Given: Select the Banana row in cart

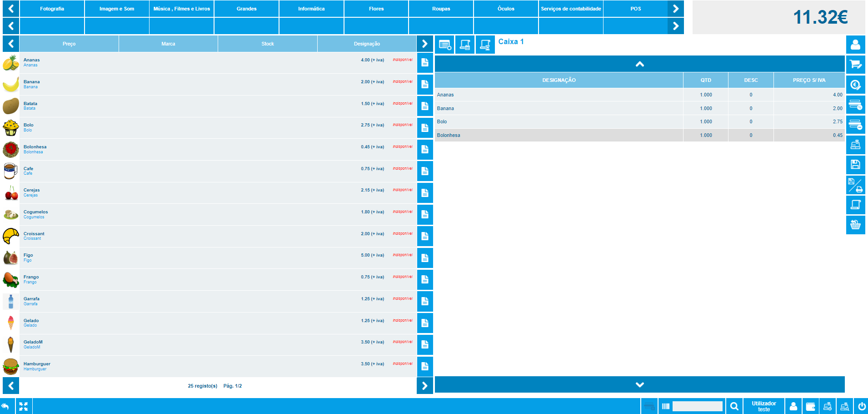Looking at the screenshot, I should [x=639, y=108].
